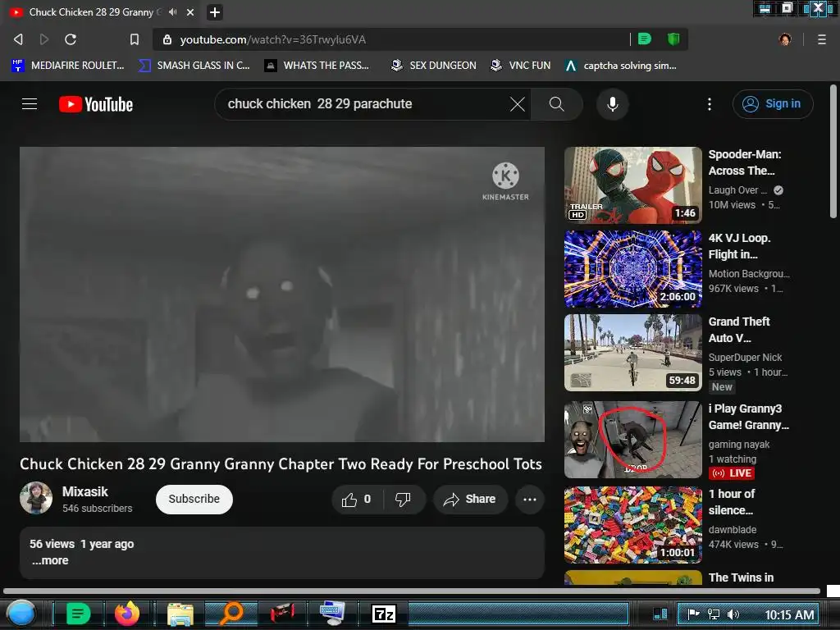Open the browser hamburger menu
Viewport: 840px width, 630px height.
822,39
